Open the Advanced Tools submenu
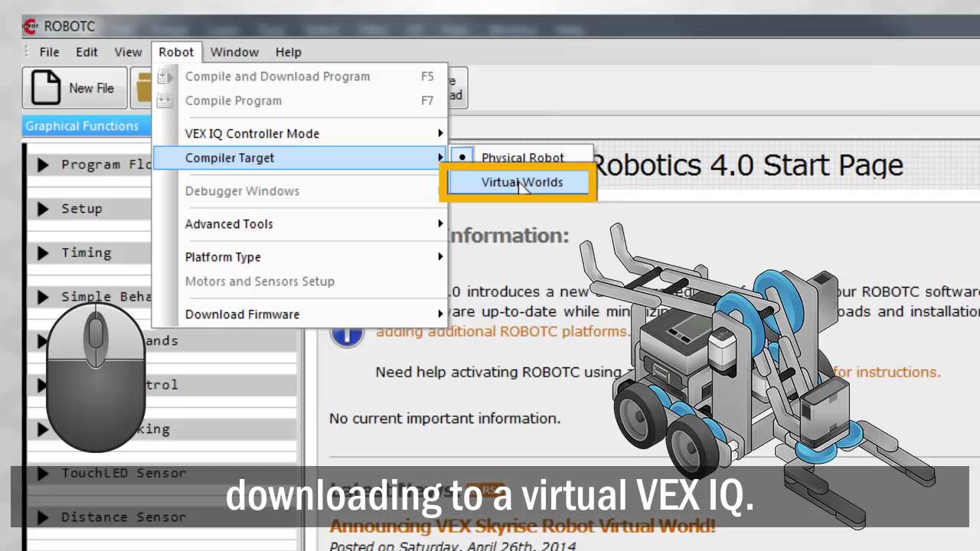This screenshot has height=551, width=980. [300, 223]
